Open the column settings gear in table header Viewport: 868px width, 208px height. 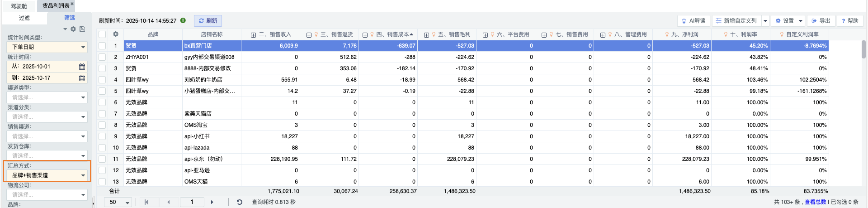pyautogui.click(x=116, y=34)
